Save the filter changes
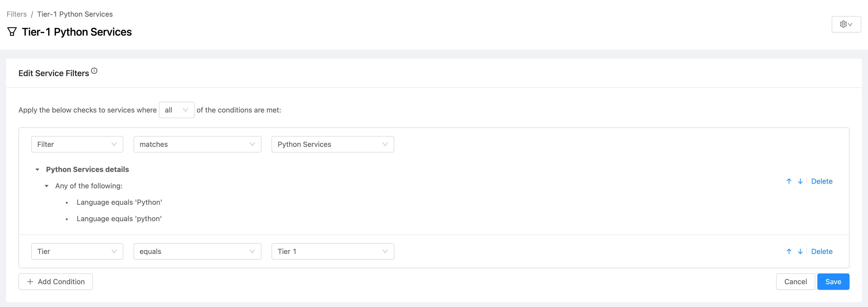This screenshot has height=307, width=868. [x=833, y=282]
